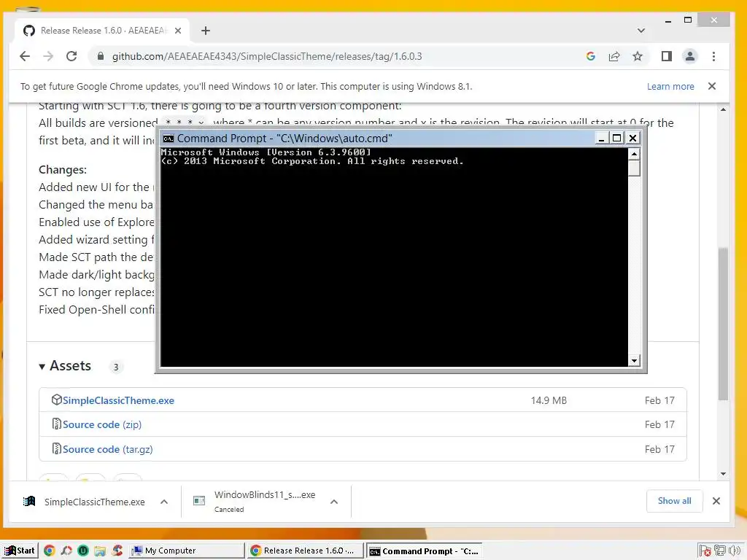747x560 pixels.
Task: Click the Changes: heading text
Action: [63, 169]
